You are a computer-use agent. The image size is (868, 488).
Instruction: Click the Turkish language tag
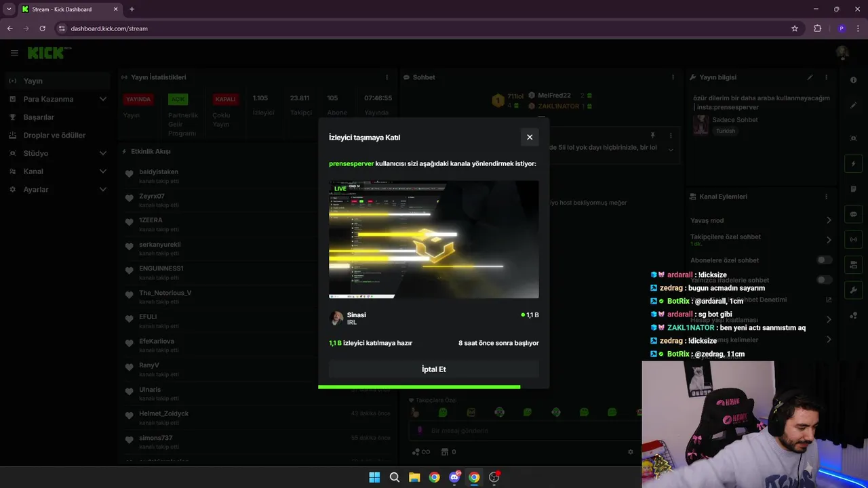pyautogui.click(x=726, y=131)
